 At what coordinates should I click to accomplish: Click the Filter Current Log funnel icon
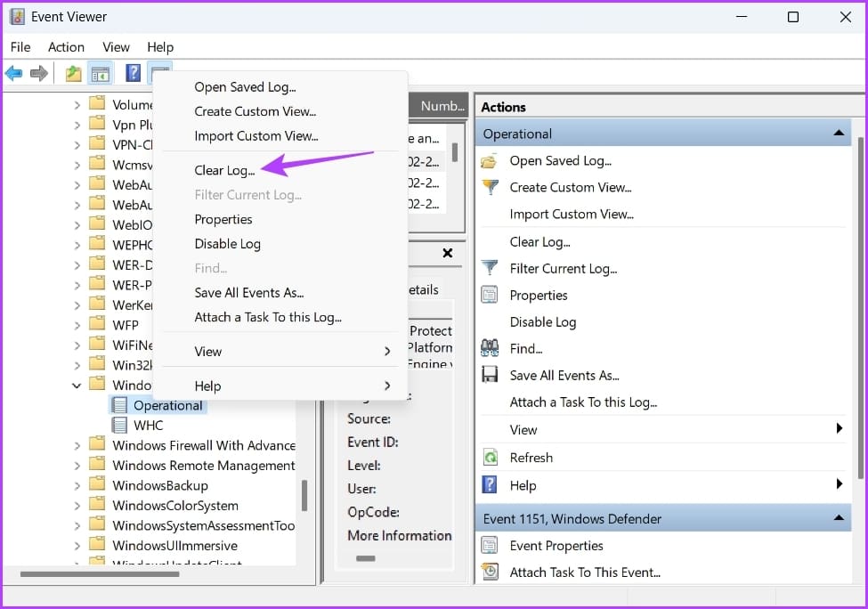point(490,269)
